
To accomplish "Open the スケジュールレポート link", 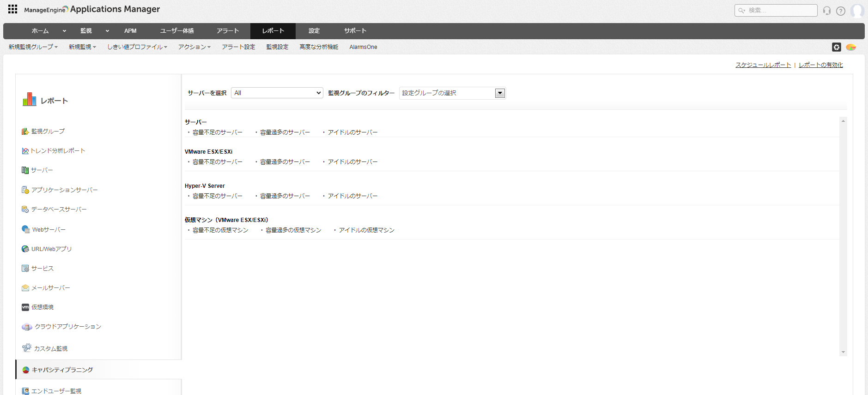I will click(x=763, y=65).
